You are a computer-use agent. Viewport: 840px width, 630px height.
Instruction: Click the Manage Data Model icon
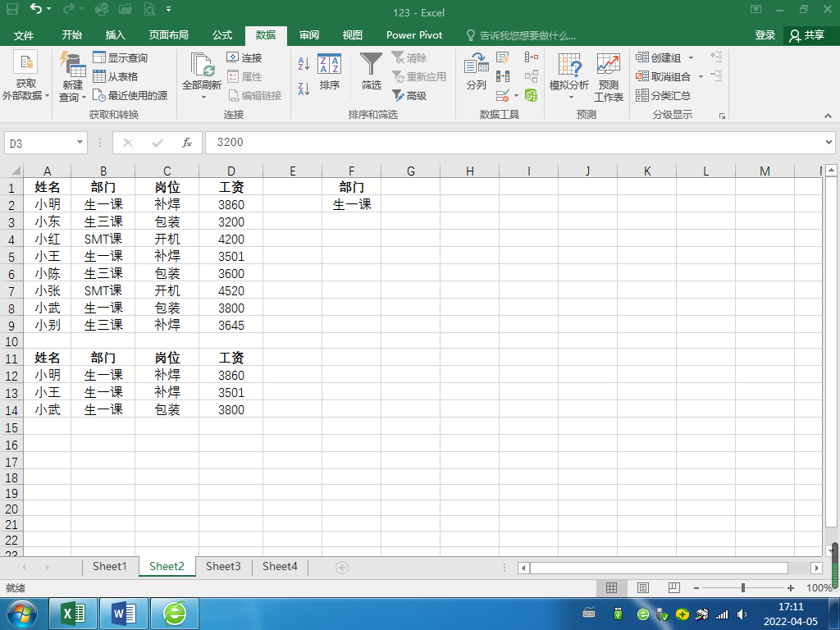pos(532,95)
